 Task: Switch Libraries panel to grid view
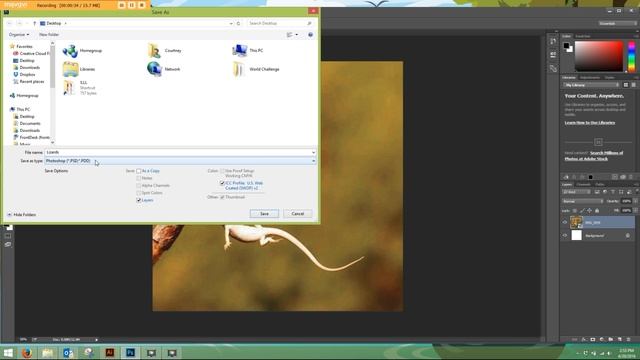tap(626, 85)
